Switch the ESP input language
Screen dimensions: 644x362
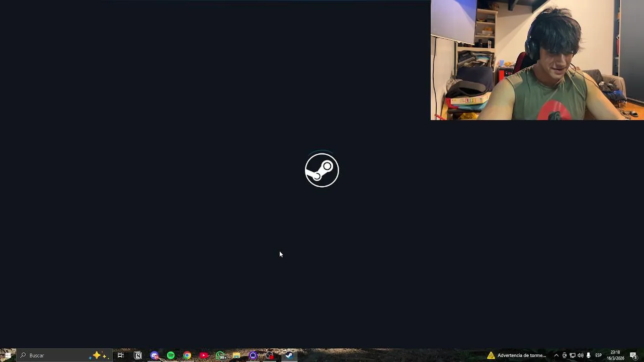pos(599,355)
